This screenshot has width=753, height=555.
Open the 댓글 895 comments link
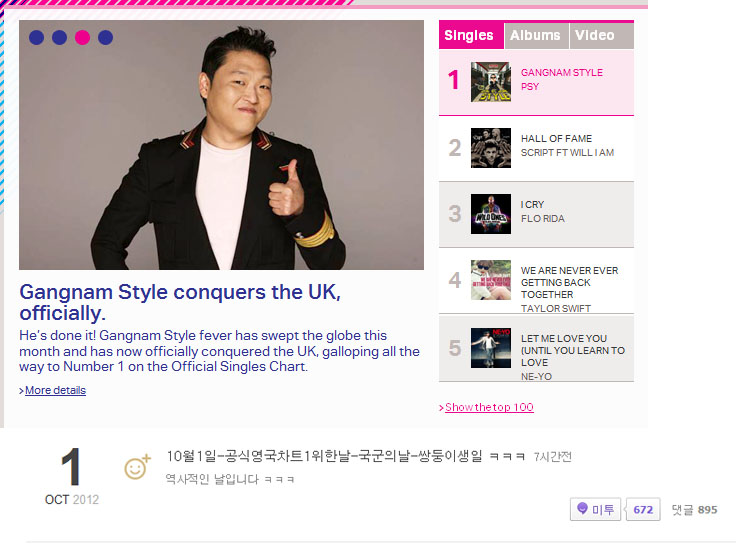694,509
